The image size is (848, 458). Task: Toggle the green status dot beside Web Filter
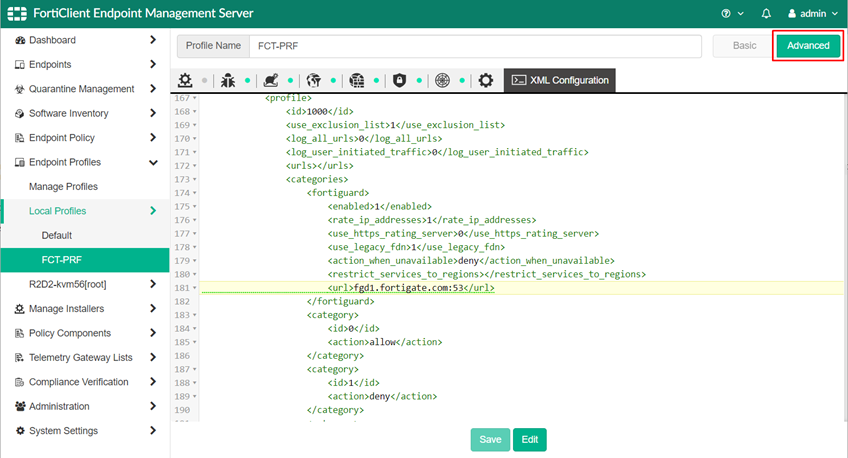click(x=332, y=80)
